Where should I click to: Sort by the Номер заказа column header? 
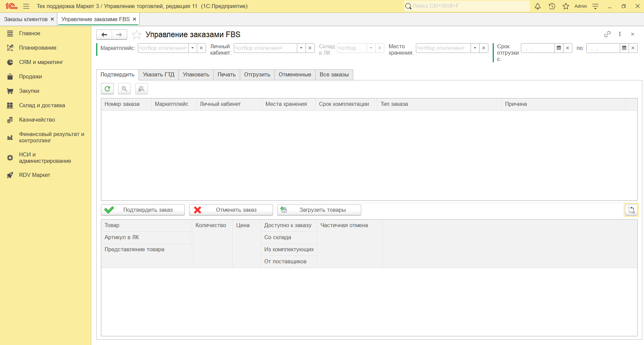click(126, 104)
